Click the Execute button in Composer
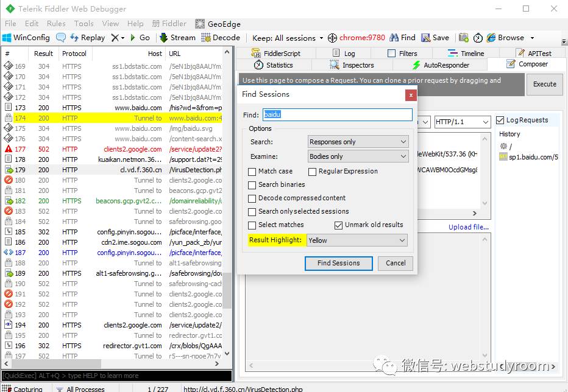568x392 pixels. (544, 84)
